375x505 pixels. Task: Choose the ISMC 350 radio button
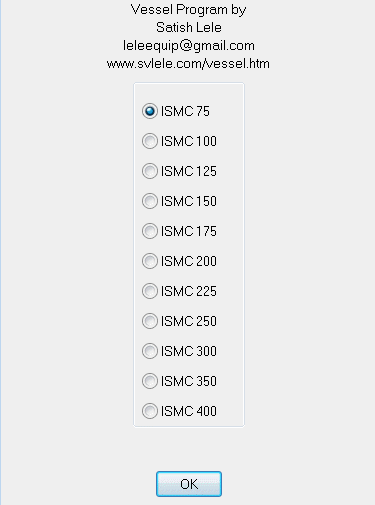[179, 381]
